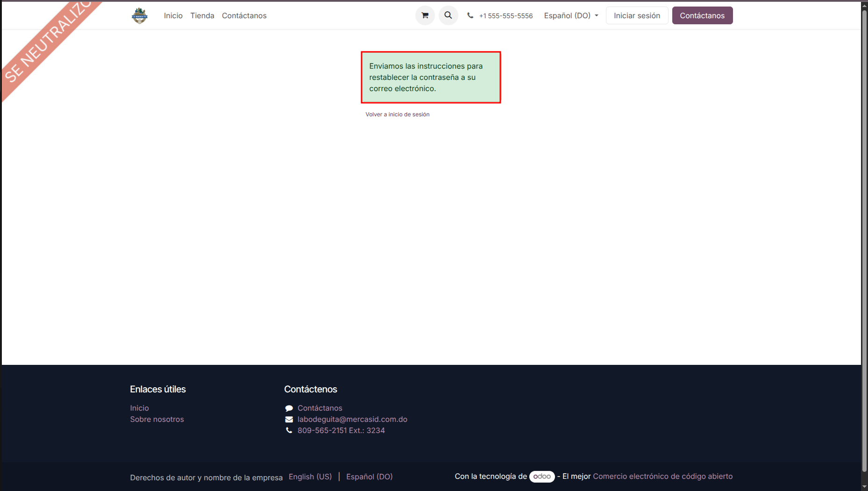Viewport: 868px width, 491px height.
Task: Open the Sobre nosotros footer link
Action: point(157,420)
